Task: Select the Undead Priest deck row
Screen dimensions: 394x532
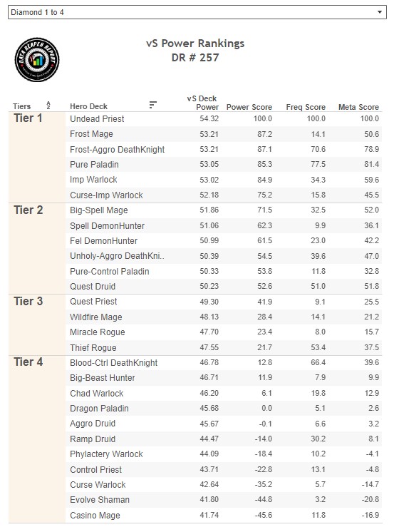Action: click(224, 119)
